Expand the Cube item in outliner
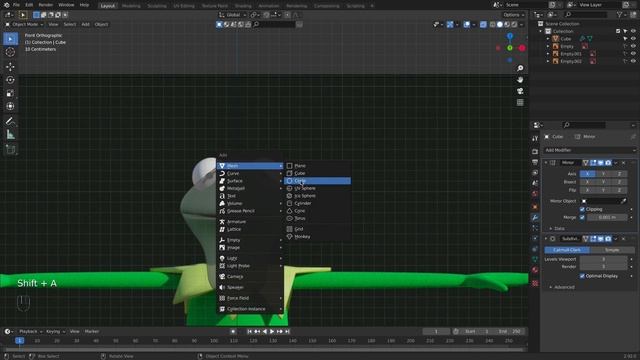The image size is (640, 360). click(x=548, y=39)
